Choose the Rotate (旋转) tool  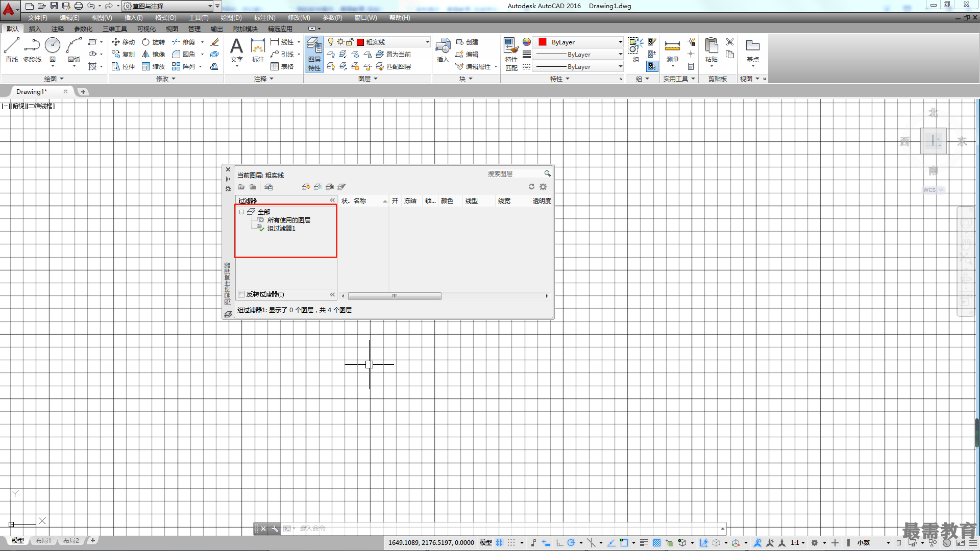tap(154, 42)
